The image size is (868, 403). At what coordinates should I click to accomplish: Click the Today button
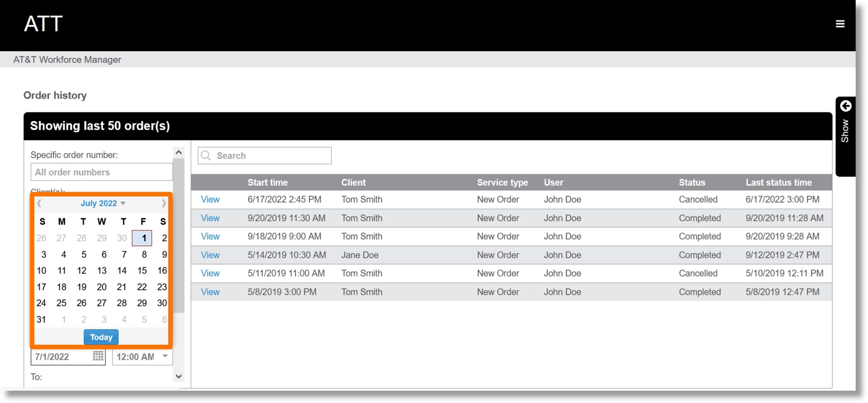click(101, 337)
